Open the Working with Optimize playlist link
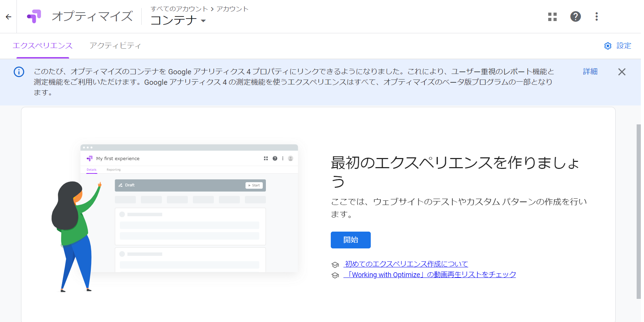644x322 pixels. (x=430, y=275)
